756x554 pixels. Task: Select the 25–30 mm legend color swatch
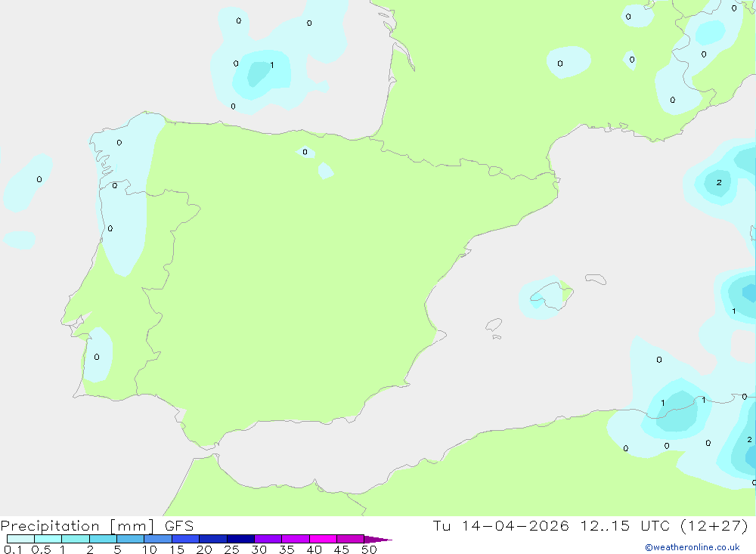click(240, 539)
